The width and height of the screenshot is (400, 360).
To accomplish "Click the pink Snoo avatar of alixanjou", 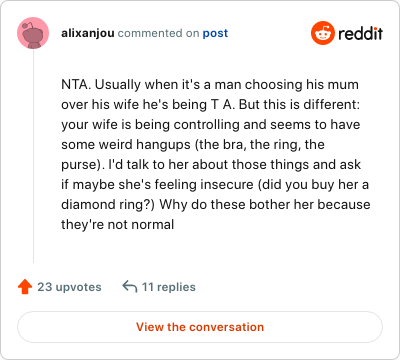I will (33, 33).
